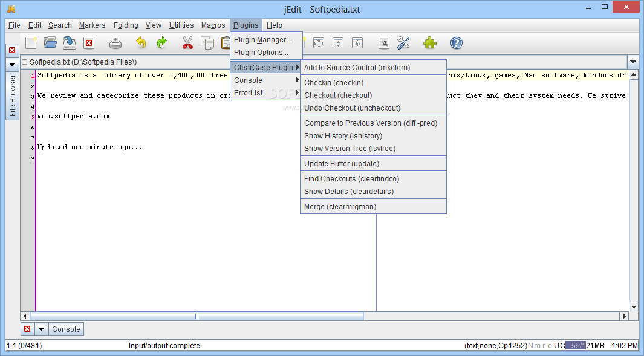Open the Macros menu
The image size is (644, 356).
[213, 25]
